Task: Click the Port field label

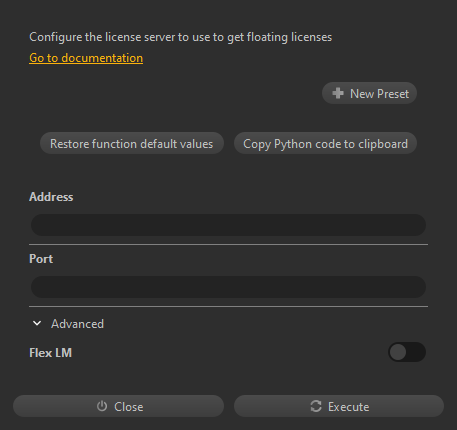Action: [x=41, y=259]
